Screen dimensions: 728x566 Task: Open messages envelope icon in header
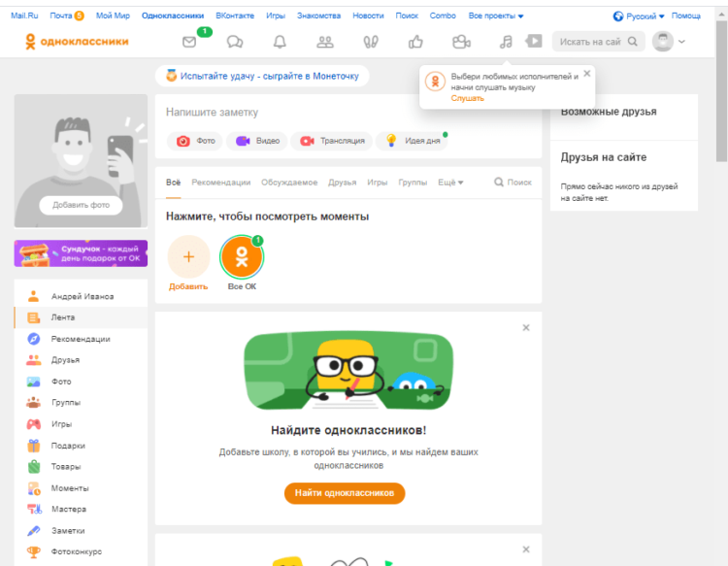pyautogui.click(x=190, y=42)
